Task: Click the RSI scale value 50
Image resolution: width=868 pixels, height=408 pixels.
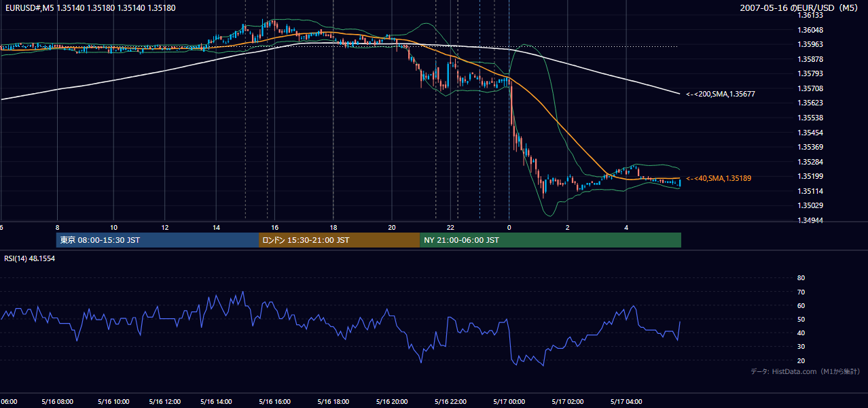Action: click(x=801, y=319)
